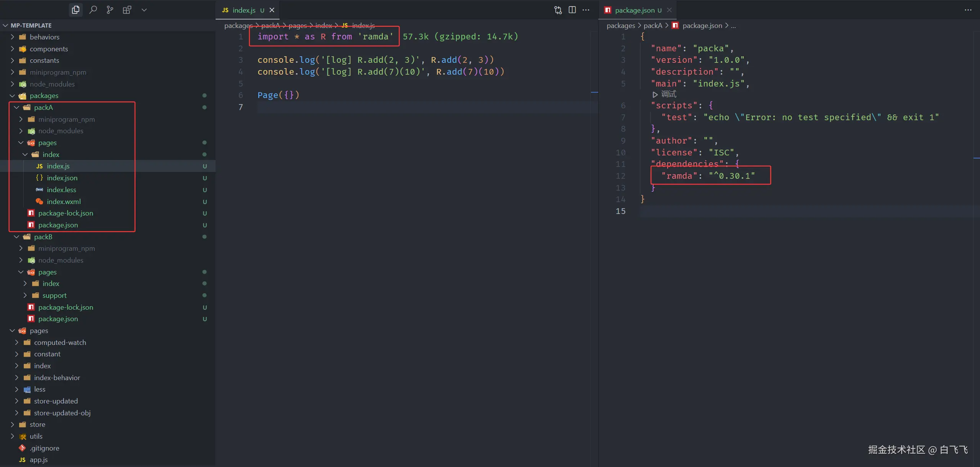
Task: Switch to the index.js tab
Action: click(244, 10)
